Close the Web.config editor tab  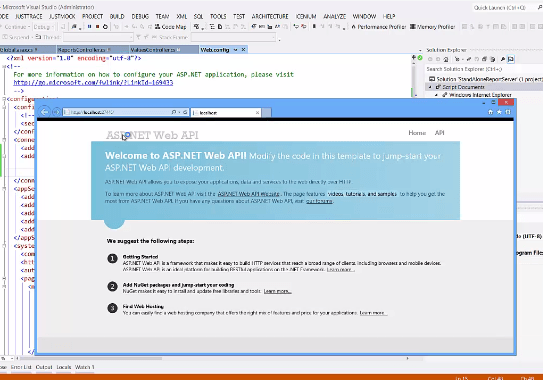coord(243,50)
